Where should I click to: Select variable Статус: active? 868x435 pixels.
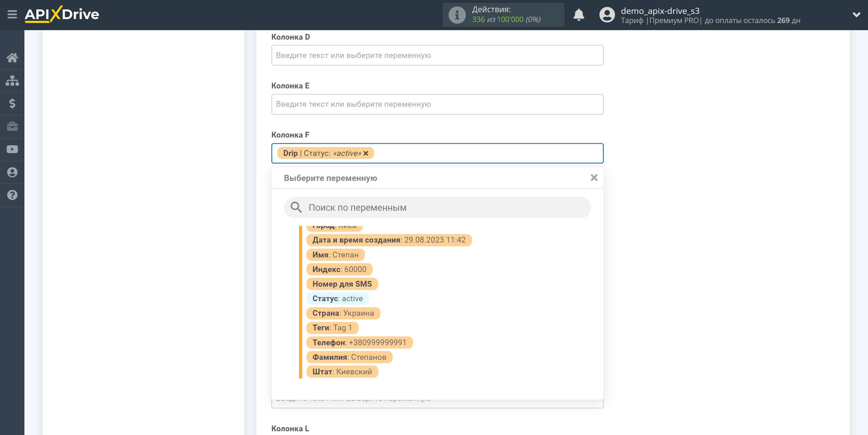pos(337,298)
